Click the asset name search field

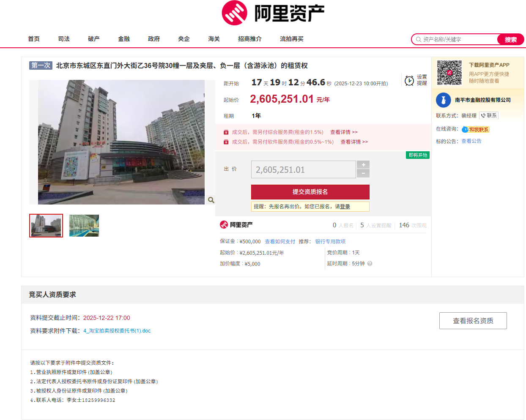[x=458, y=39]
